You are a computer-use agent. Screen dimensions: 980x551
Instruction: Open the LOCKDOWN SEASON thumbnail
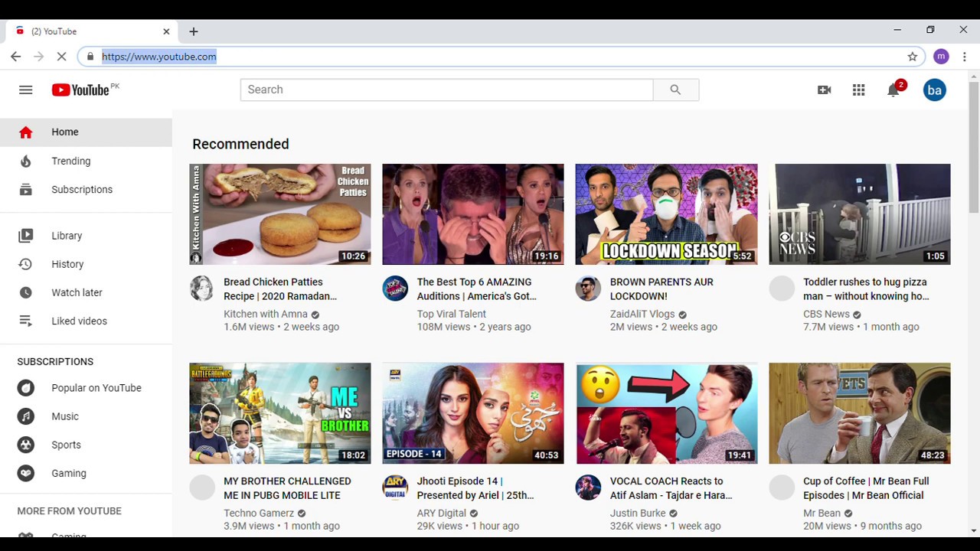pos(666,214)
